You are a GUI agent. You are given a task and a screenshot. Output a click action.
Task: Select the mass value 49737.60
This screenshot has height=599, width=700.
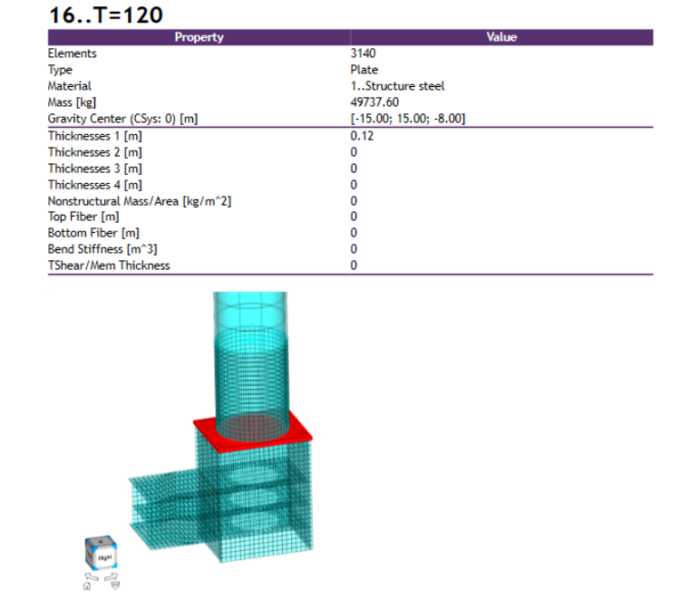click(374, 102)
